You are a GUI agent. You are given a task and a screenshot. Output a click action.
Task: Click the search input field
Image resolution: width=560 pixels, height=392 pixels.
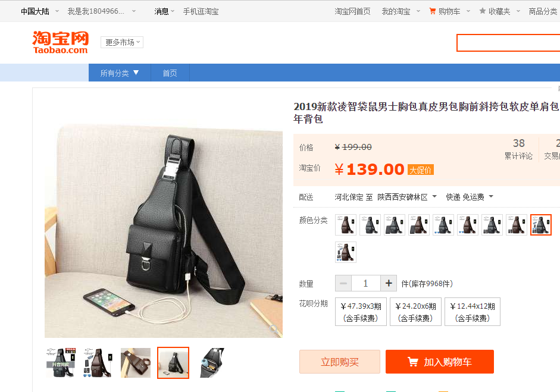pos(508,43)
